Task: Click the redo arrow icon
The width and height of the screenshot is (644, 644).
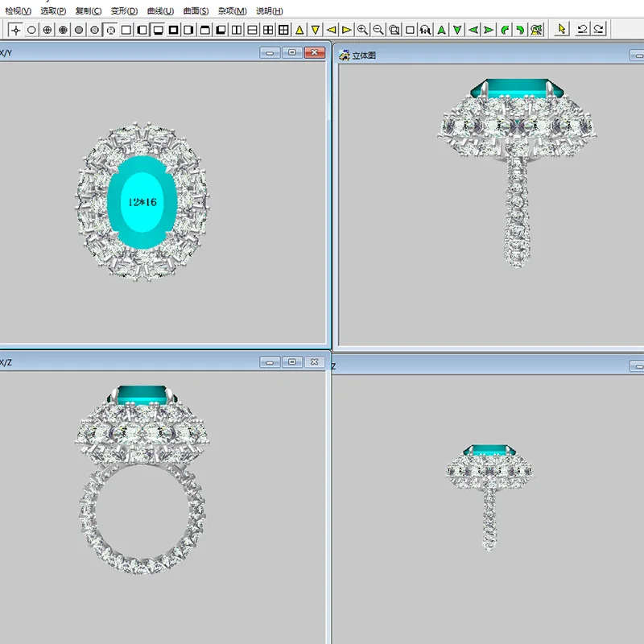Action: (x=600, y=30)
